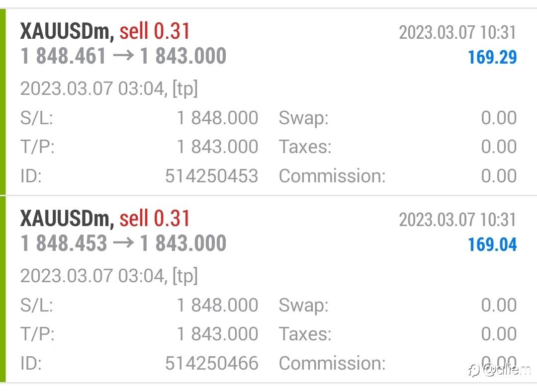The height and width of the screenshot is (392, 537).
Task: Tap the first trade's 10:31 close timestamp
Action: pos(457,33)
